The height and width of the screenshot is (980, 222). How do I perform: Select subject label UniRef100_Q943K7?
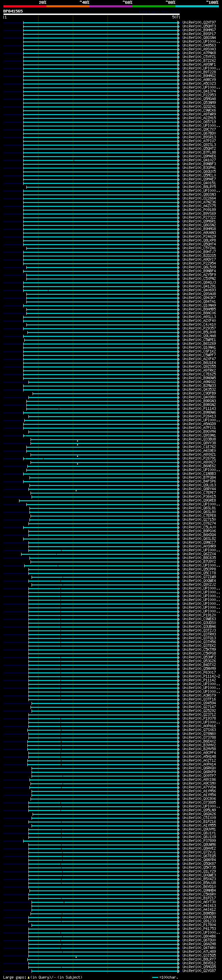point(199,298)
